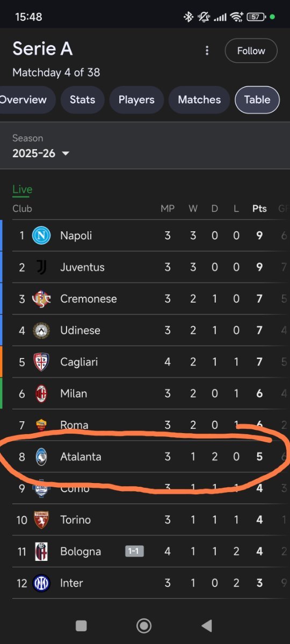Viewport: 290px width, 644px height.
Task: Expand the 2025-26 season dropdown
Action: (x=41, y=153)
